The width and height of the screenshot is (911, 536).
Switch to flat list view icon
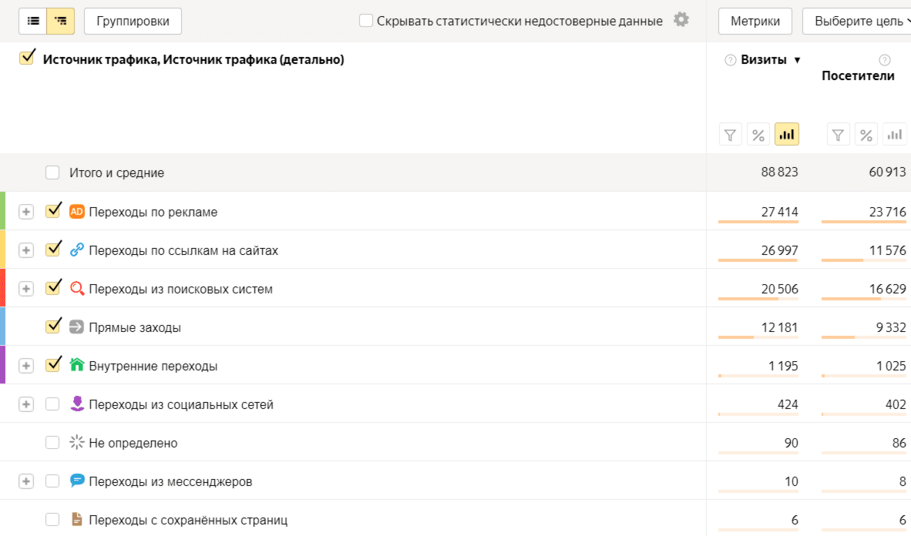[33, 21]
